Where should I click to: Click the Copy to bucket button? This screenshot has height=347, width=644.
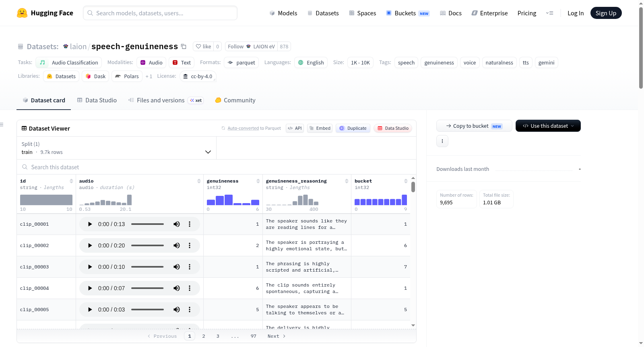click(474, 126)
